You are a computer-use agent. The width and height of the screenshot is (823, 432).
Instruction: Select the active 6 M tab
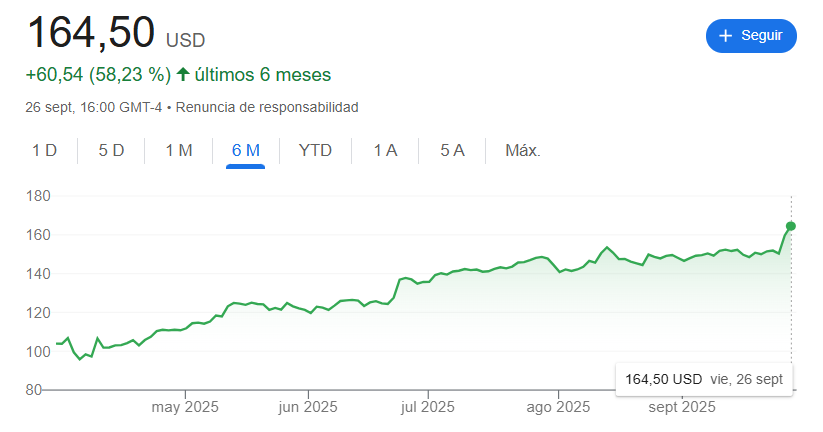pos(245,151)
